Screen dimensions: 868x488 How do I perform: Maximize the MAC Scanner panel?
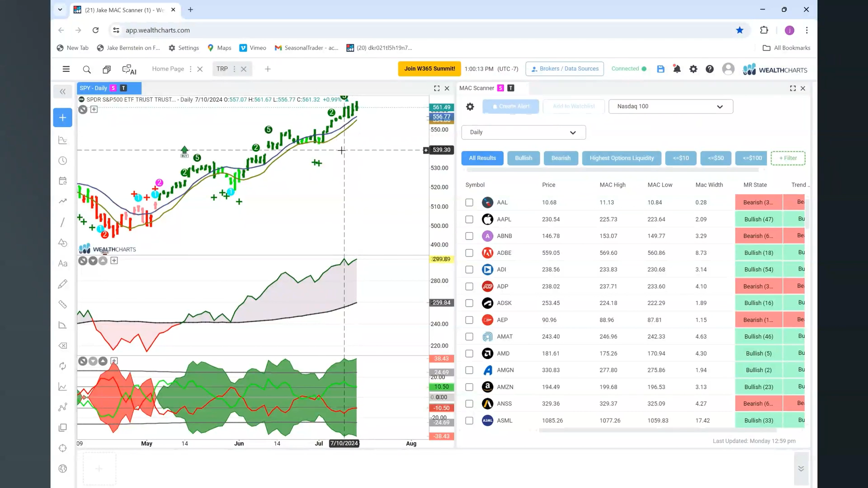point(793,89)
